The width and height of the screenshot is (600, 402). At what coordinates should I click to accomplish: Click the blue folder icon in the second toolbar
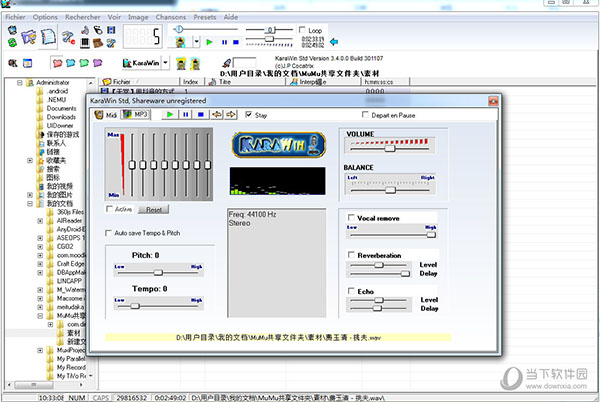coord(70,63)
